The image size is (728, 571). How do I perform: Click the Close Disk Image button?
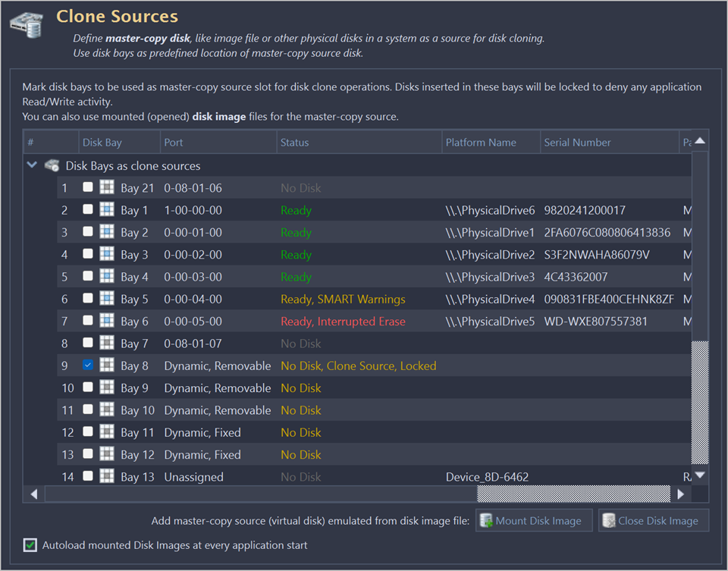[x=654, y=521]
